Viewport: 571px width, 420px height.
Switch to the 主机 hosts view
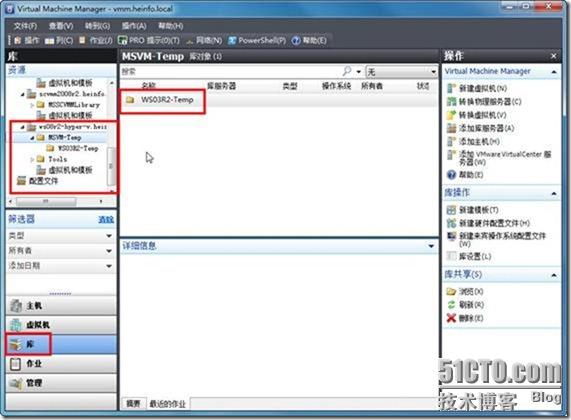(61, 306)
